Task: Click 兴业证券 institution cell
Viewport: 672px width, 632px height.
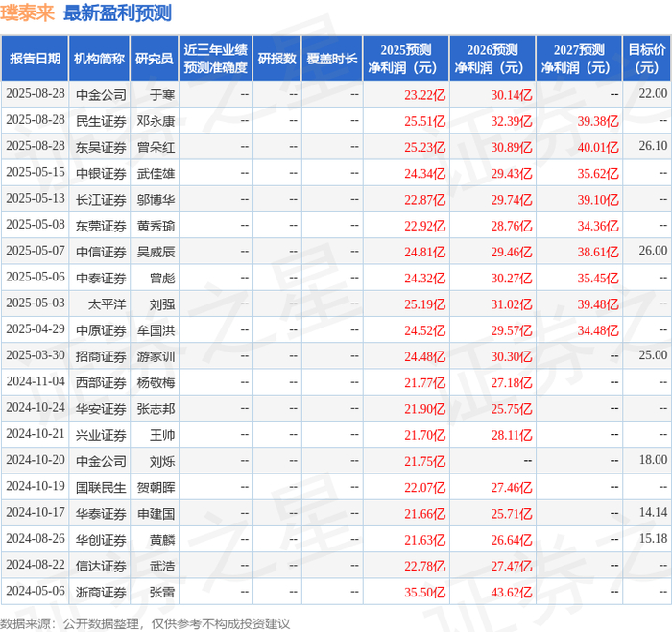Action: 101,435
